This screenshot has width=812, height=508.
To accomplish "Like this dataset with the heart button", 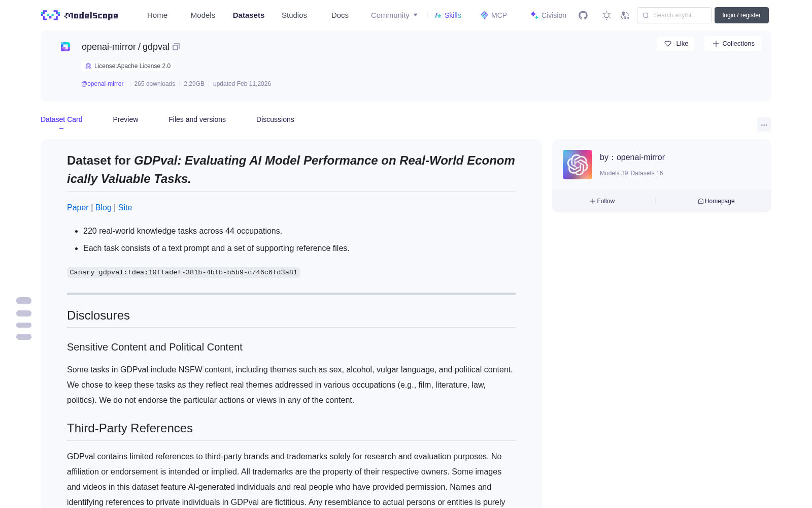I will pyautogui.click(x=675, y=44).
